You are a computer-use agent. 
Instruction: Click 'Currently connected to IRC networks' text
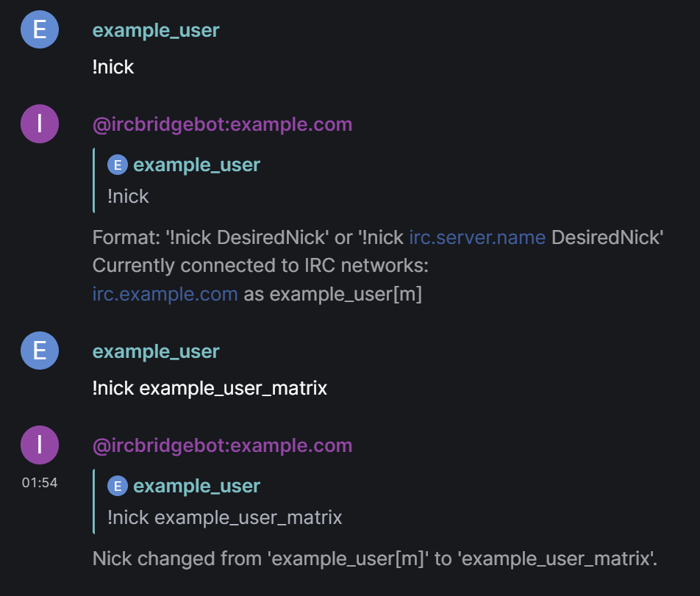260,265
